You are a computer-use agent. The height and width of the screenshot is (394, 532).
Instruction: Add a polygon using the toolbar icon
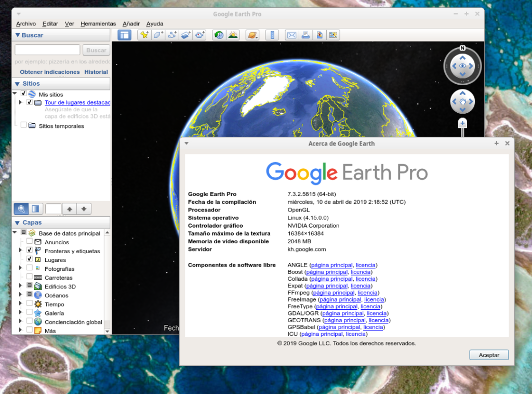(158, 35)
